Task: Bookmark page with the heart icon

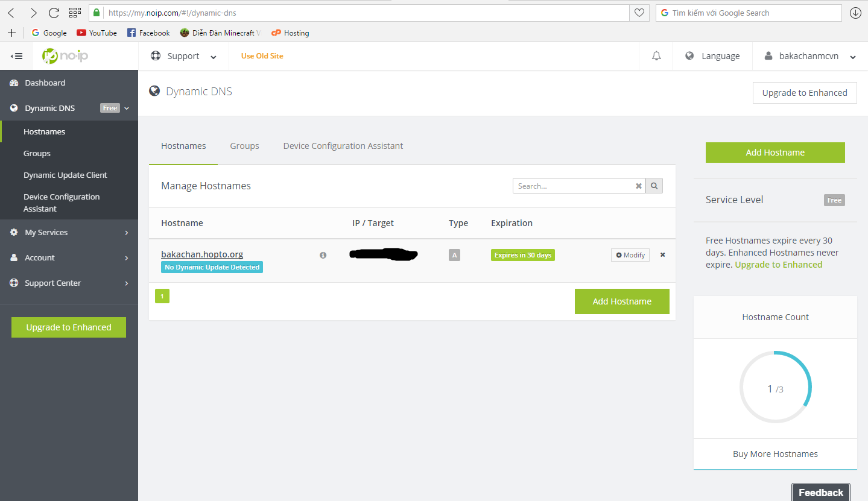Action: 639,13
